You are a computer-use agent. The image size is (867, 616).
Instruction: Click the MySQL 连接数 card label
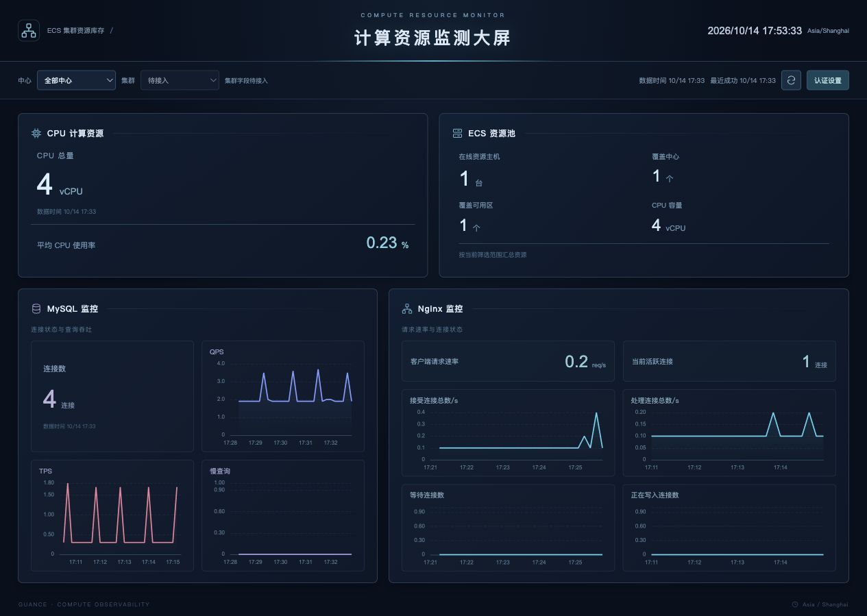tap(55, 369)
